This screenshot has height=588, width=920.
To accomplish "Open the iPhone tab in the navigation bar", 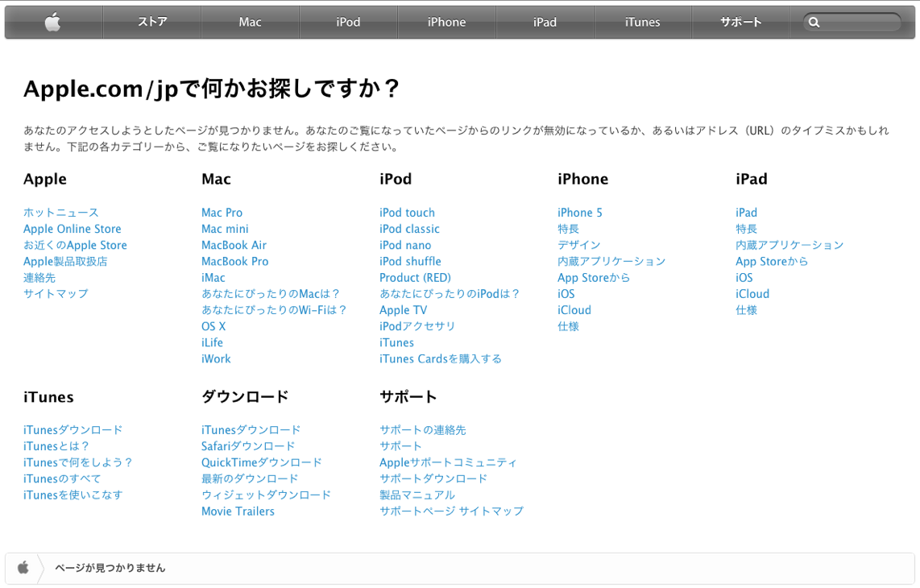I will 446,23.
